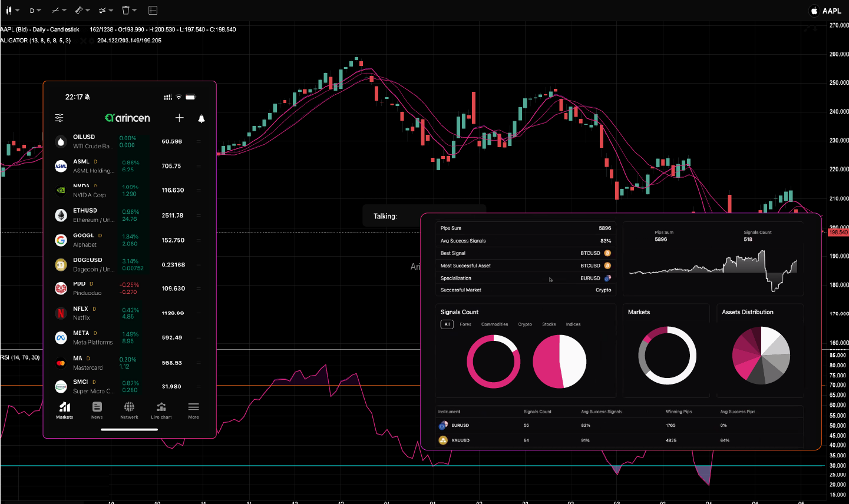Click the Successful Market Crypto row
Viewport: 849px width, 504px height.
click(x=526, y=290)
